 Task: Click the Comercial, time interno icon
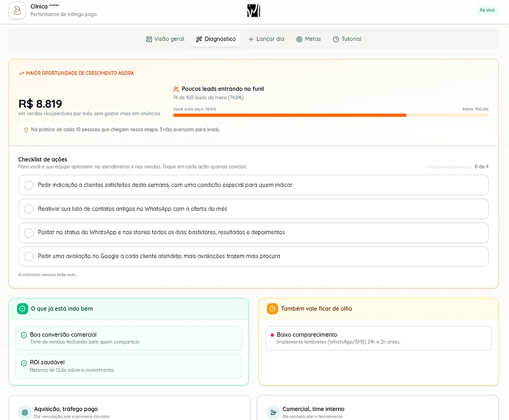coord(273,412)
